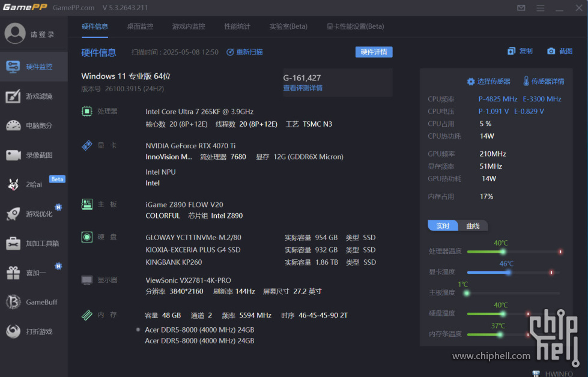Open the 游戏滤镜 sidebar icon
This screenshot has height=377, width=588.
click(13, 96)
